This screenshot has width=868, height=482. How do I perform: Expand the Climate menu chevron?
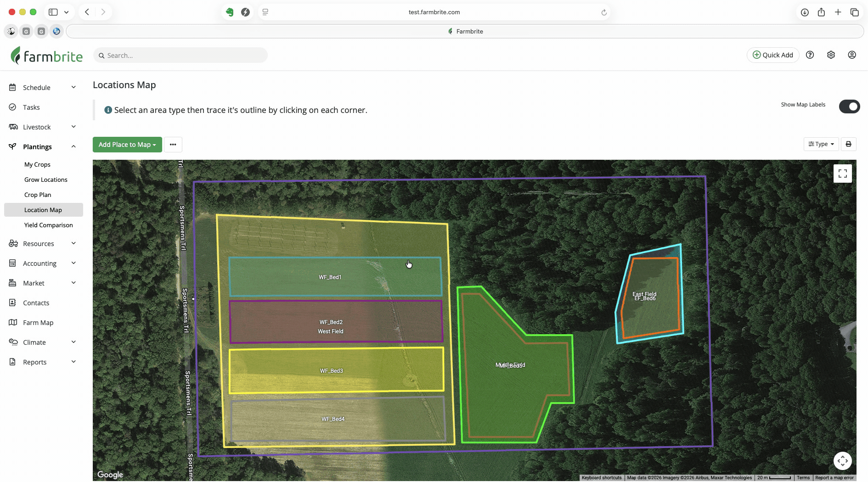73,342
